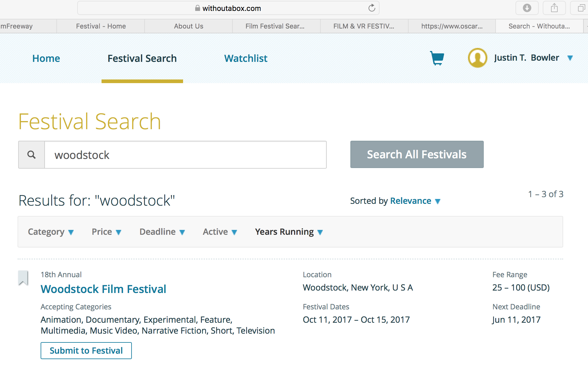
Task: Open the Deadline filter dropdown
Action: (162, 232)
